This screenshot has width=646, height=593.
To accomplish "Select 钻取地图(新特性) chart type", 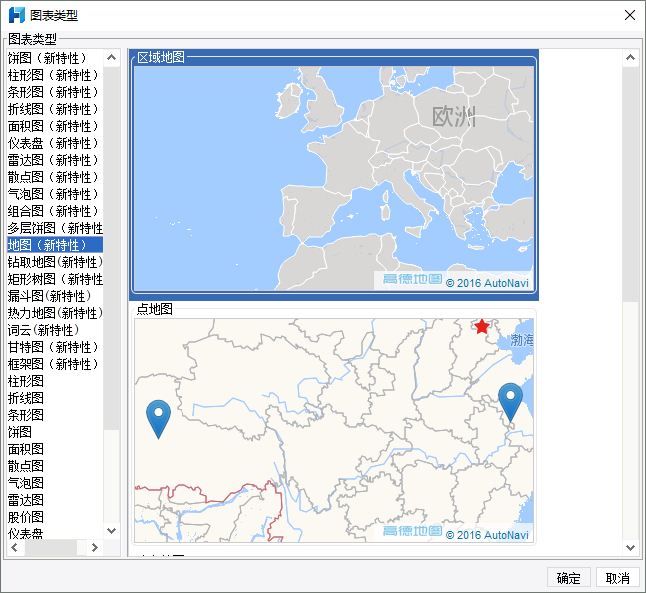I will pyautogui.click(x=55, y=262).
